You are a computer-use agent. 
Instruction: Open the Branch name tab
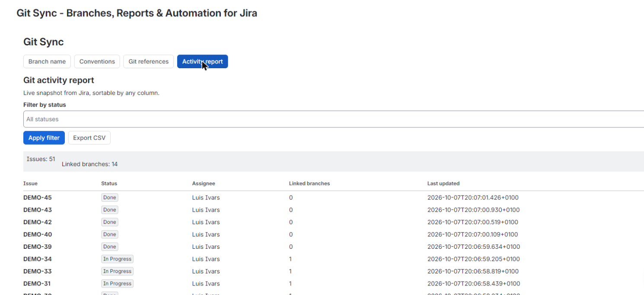[x=47, y=61]
